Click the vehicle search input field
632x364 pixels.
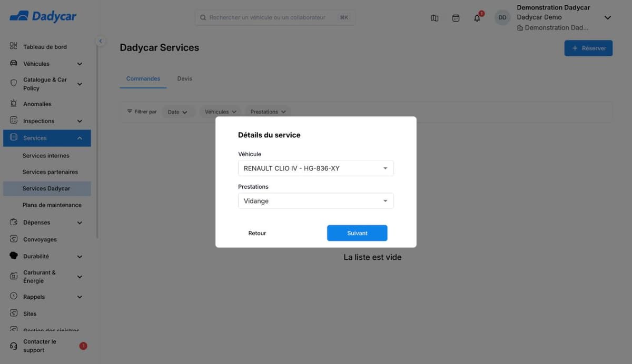(275, 17)
